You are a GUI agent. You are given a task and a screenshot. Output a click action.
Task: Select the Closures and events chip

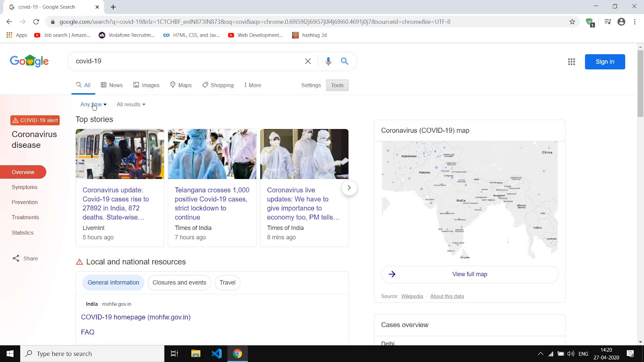point(179,282)
